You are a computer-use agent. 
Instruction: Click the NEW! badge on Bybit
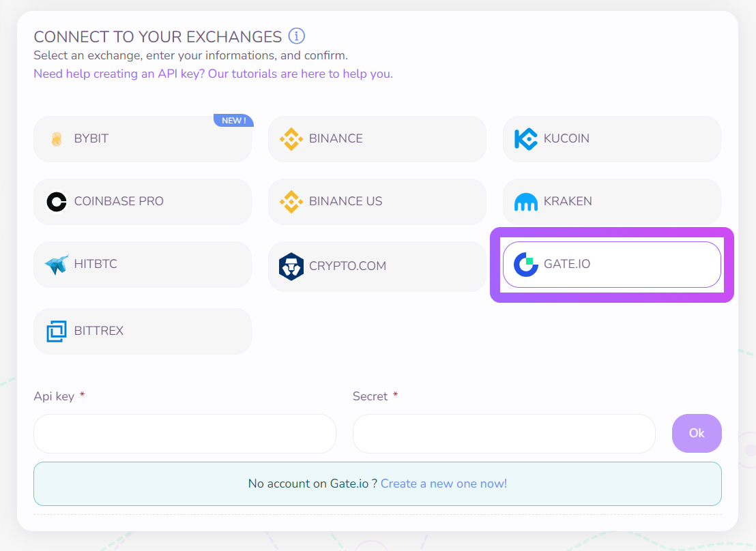pyautogui.click(x=234, y=121)
